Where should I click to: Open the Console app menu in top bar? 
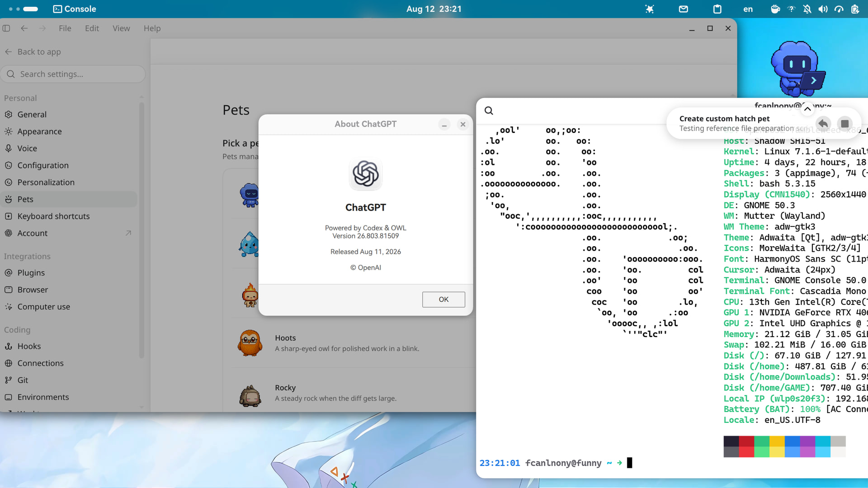(75, 9)
